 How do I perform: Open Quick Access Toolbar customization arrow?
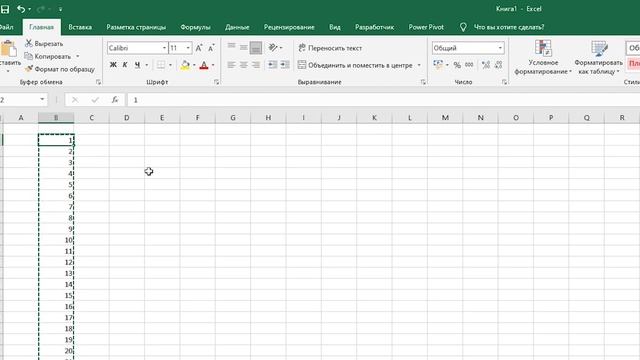click(x=60, y=9)
